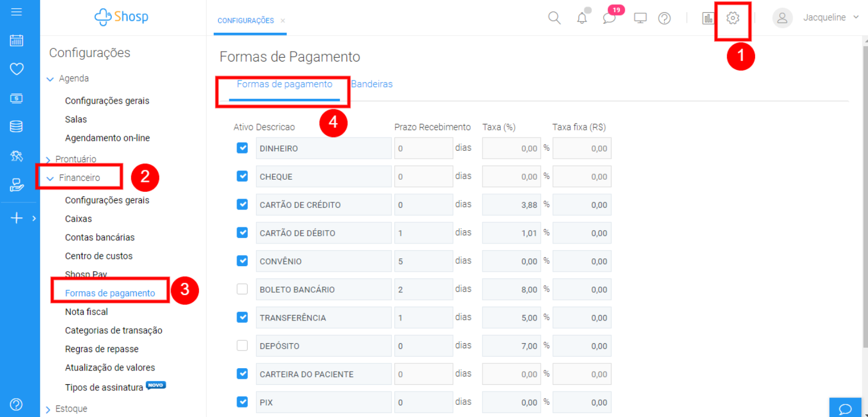
Task: Open Contas bancárias settings
Action: coord(100,237)
